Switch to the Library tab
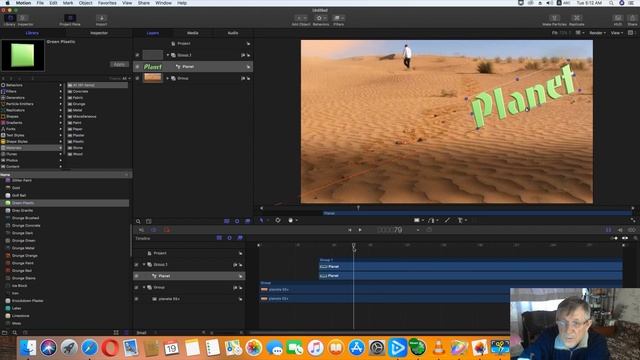The image size is (640, 360). [x=32, y=33]
